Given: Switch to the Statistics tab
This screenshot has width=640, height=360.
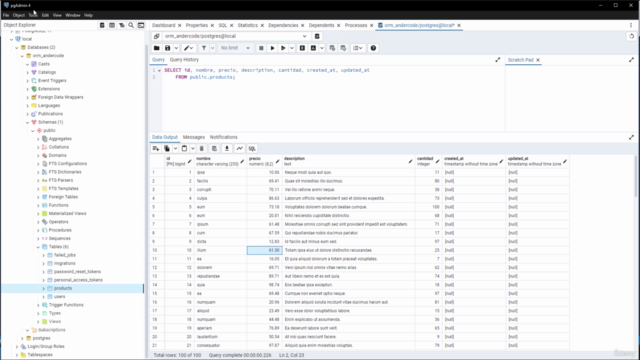Looking at the screenshot, I should tap(248, 25).
